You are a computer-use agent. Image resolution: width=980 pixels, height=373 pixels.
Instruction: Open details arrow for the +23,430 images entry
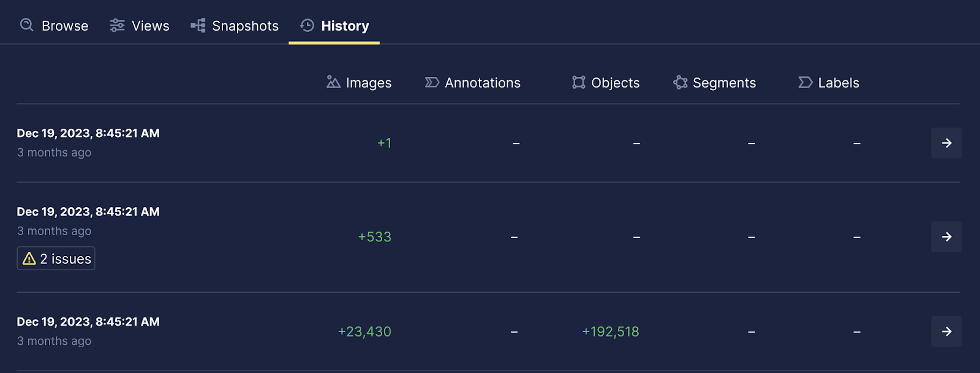click(946, 331)
